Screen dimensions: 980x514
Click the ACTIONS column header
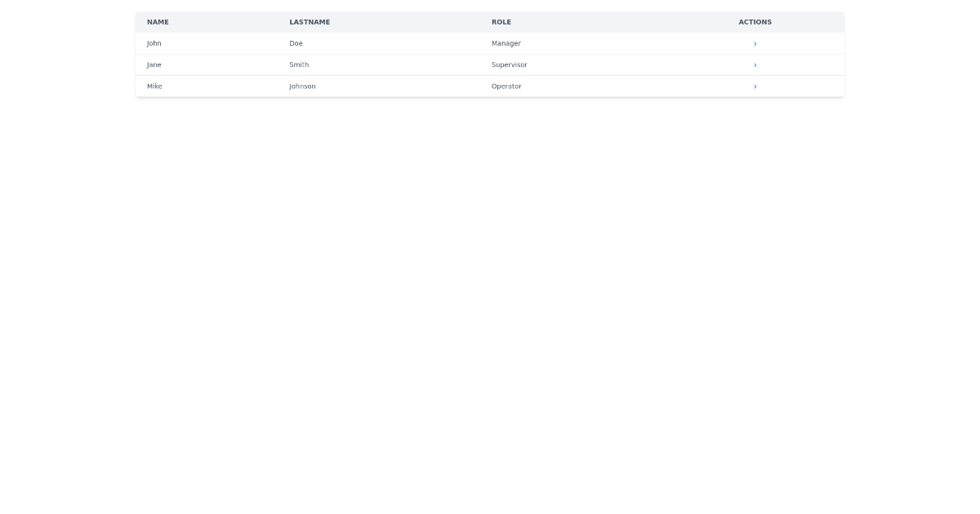click(x=755, y=22)
